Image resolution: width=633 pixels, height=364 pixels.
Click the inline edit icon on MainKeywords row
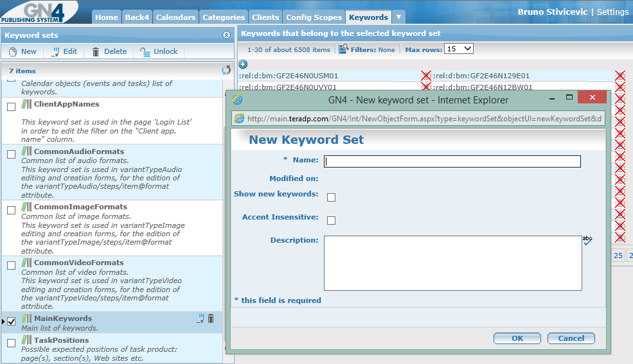pyautogui.click(x=201, y=318)
